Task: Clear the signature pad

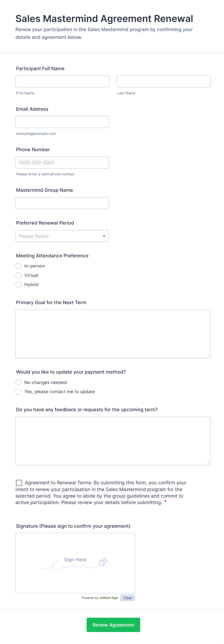Action: tap(127, 598)
